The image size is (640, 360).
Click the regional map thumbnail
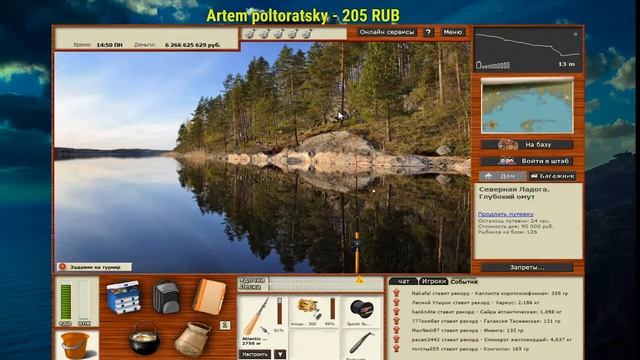coord(527,106)
